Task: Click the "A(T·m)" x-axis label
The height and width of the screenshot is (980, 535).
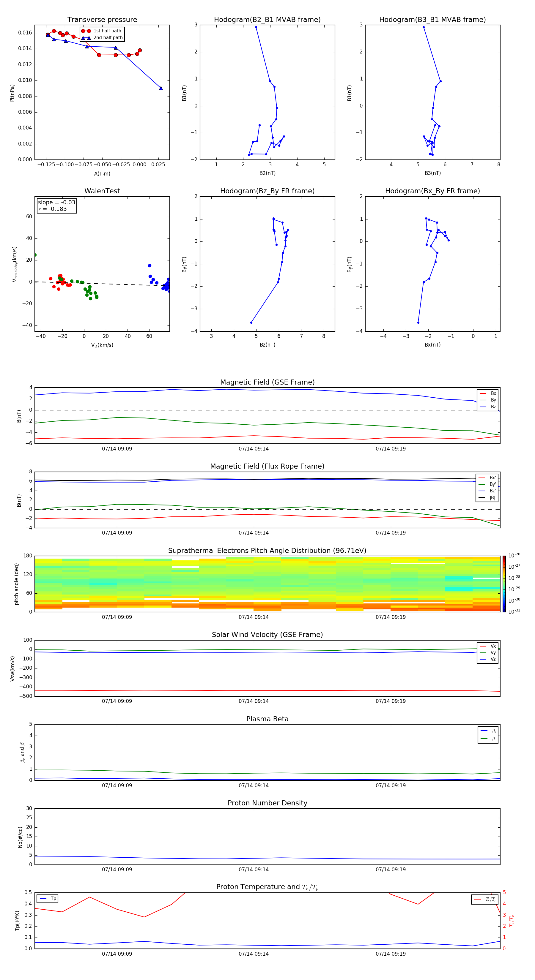Action: (x=102, y=174)
